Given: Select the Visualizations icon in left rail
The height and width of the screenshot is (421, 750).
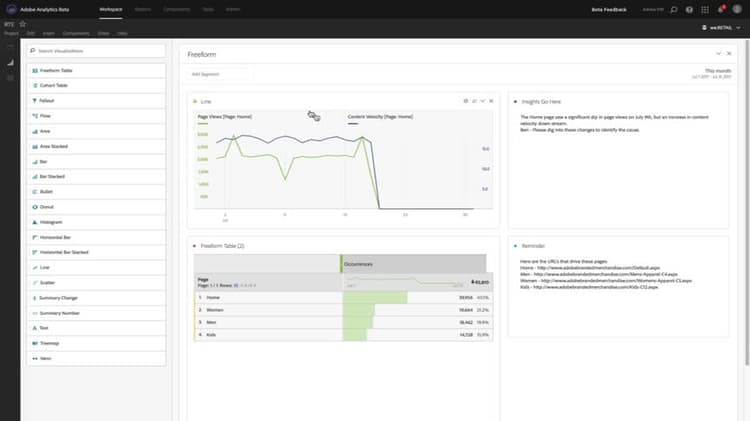Looking at the screenshot, I should [10, 62].
